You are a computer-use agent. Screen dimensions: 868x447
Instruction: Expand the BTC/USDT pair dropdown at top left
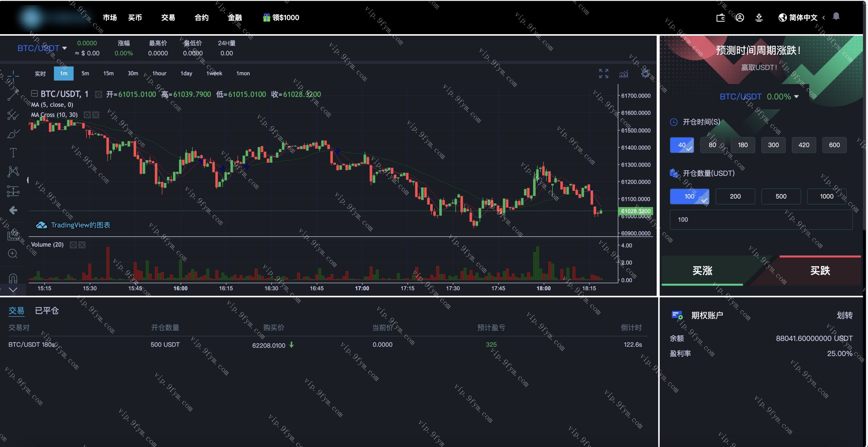[42, 48]
